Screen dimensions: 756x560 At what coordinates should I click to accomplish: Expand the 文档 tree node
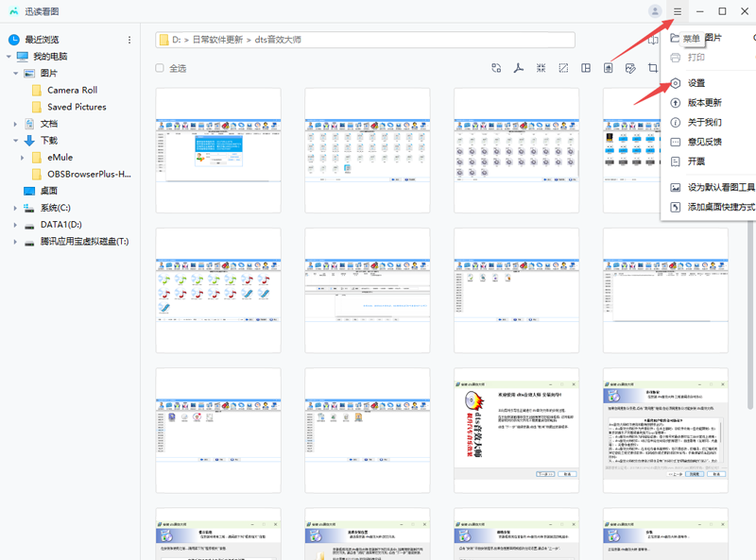pyautogui.click(x=15, y=124)
